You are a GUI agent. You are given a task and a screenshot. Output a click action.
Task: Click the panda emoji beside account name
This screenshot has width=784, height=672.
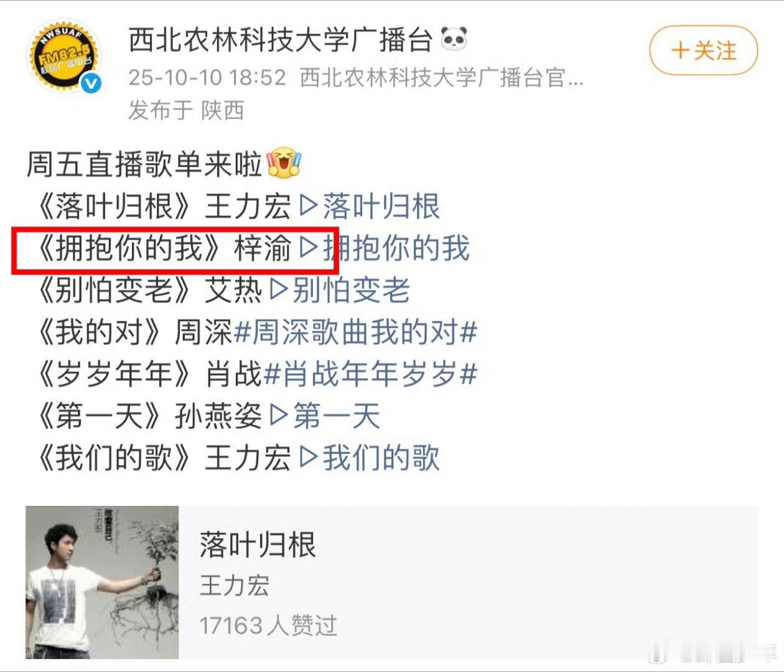[454, 39]
